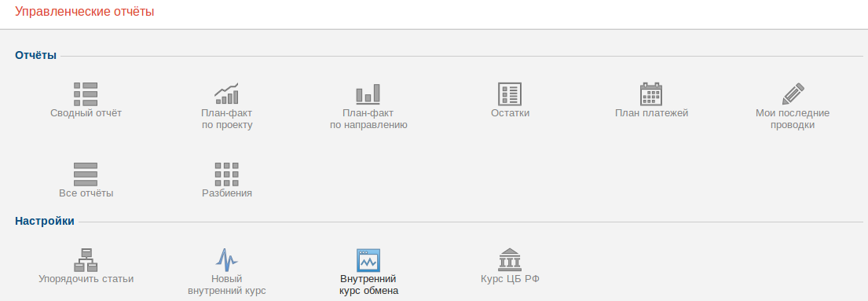Viewport: 868px width, 301px height.
Task: Click the Курс ЦБ РФ bank icon
Action: (x=510, y=259)
